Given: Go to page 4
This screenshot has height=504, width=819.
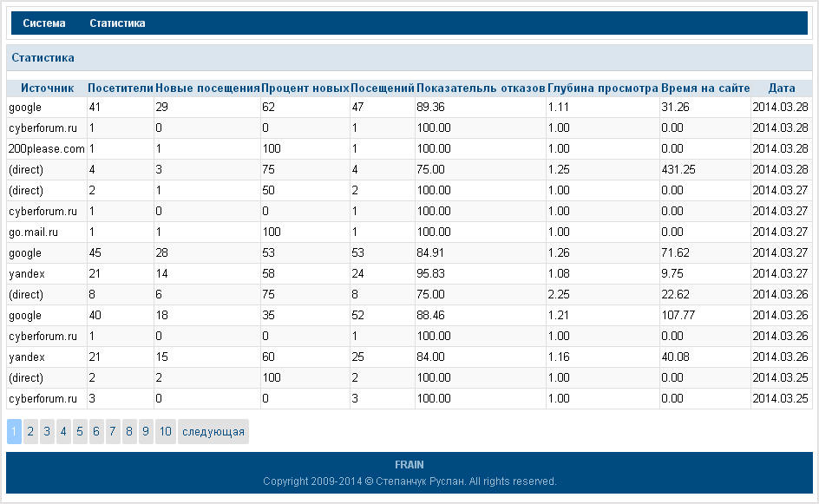Looking at the screenshot, I should click(63, 431).
